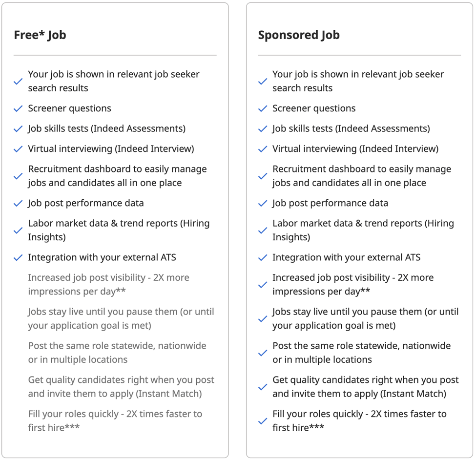Click the greyed-out Increased job post visibility text in Free Job

click(109, 285)
